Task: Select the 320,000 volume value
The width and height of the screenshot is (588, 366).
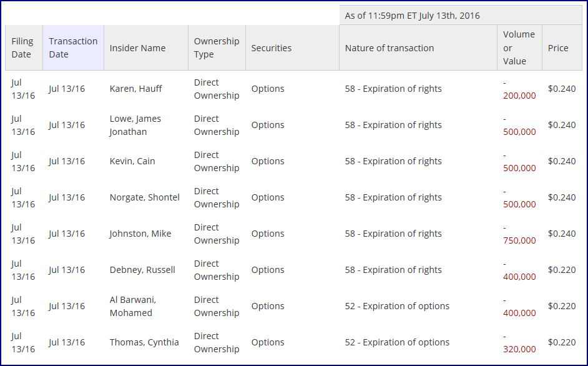Action: tap(519, 349)
